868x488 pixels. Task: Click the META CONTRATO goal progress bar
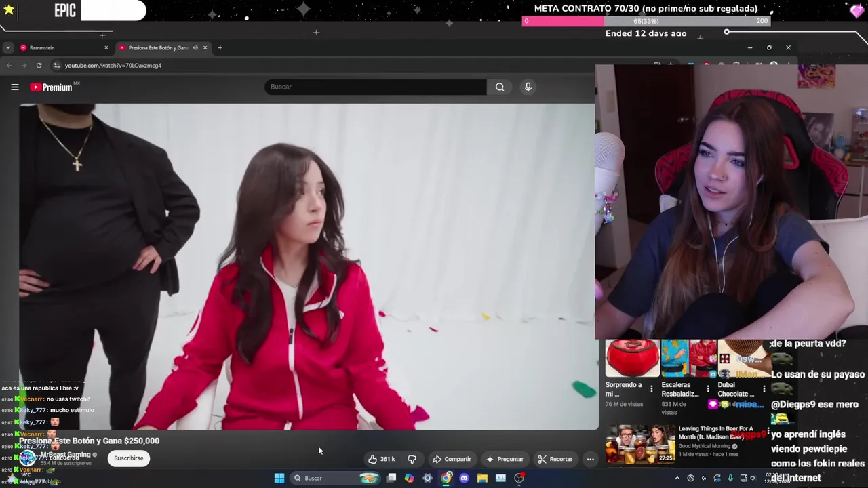646,21
